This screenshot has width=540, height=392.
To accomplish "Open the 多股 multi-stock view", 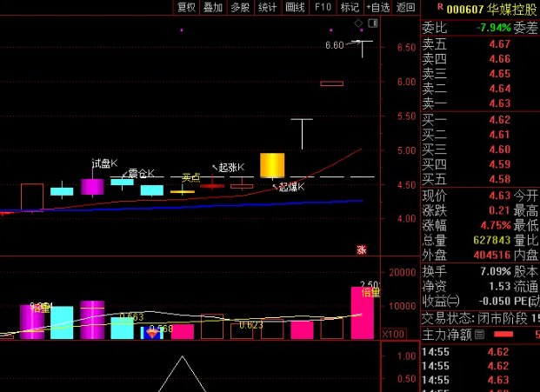I will (x=240, y=7).
